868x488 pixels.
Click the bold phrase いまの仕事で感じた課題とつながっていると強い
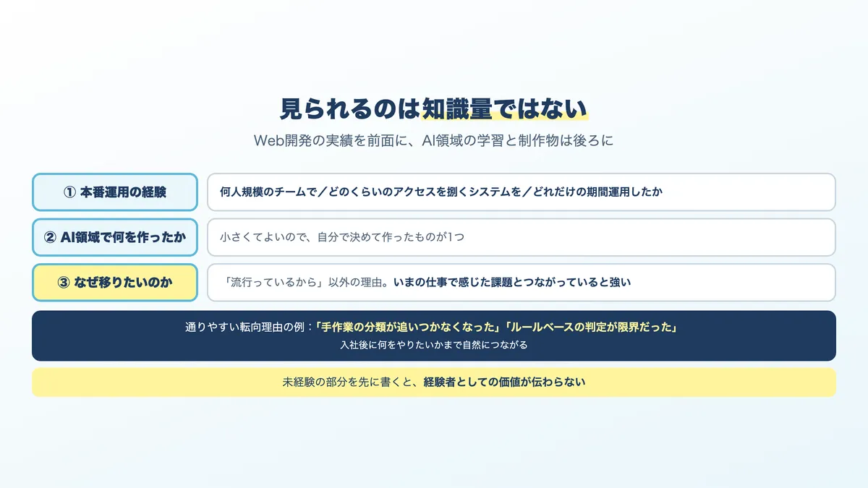(x=512, y=283)
